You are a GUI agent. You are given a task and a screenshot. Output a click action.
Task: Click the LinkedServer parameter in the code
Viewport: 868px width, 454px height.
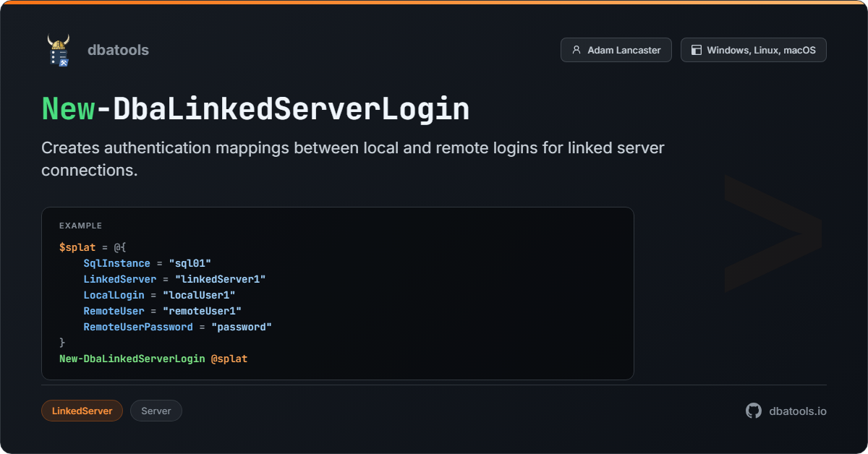[x=120, y=279]
